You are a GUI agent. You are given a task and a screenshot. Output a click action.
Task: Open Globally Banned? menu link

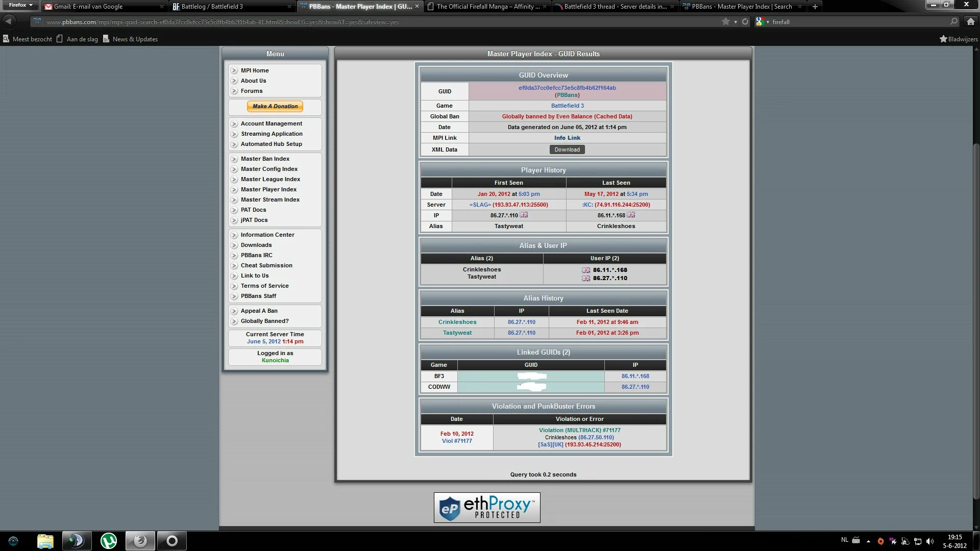(264, 321)
